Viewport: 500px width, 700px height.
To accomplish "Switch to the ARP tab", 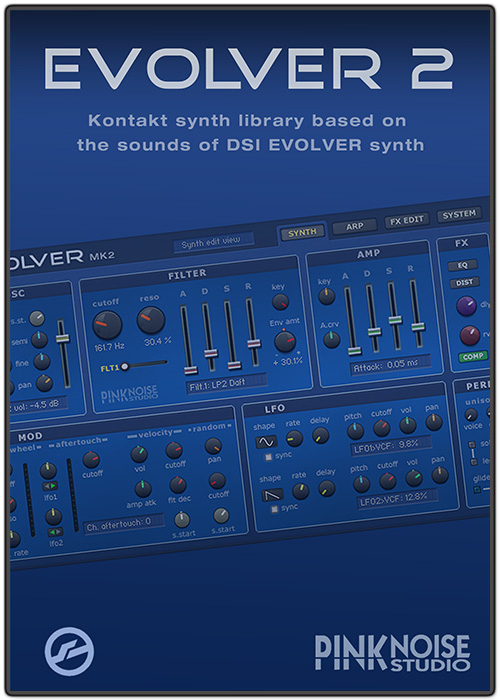I will click(x=355, y=226).
